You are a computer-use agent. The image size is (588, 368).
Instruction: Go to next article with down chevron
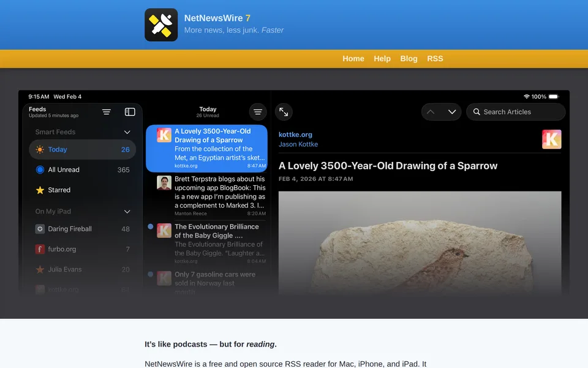pyautogui.click(x=452, y=112)
